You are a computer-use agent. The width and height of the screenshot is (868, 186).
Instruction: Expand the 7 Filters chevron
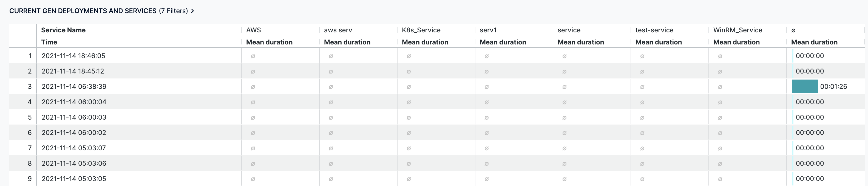(x=192, y=11)
